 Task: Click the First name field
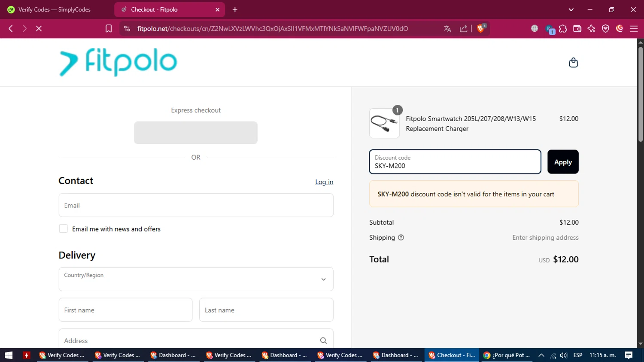[125, 310]
